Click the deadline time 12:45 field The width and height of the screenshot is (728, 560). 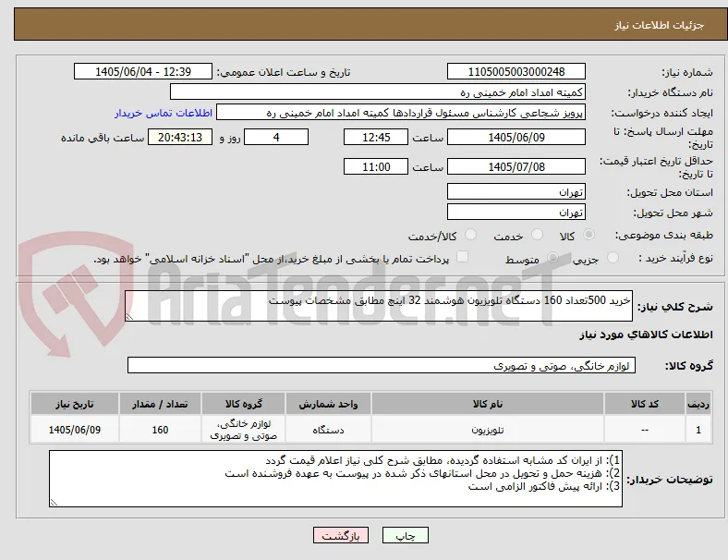[x=376, y=137]
